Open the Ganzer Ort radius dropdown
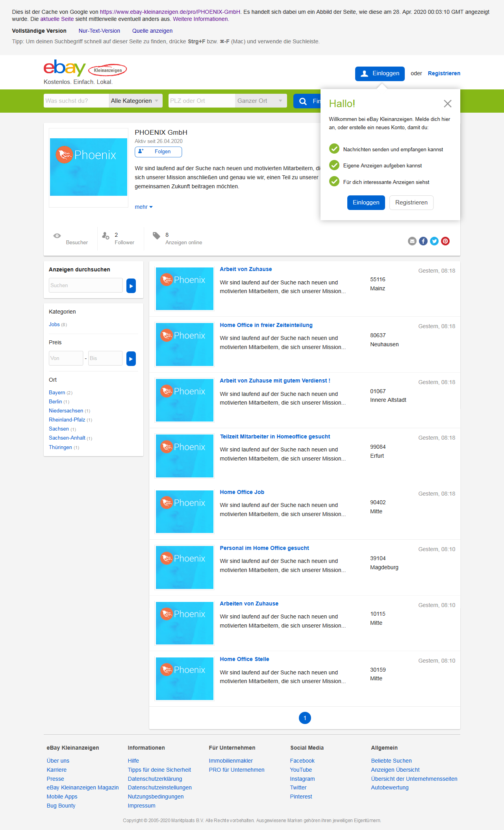Screen dimensions: 504x830 [x=261, y=101]
